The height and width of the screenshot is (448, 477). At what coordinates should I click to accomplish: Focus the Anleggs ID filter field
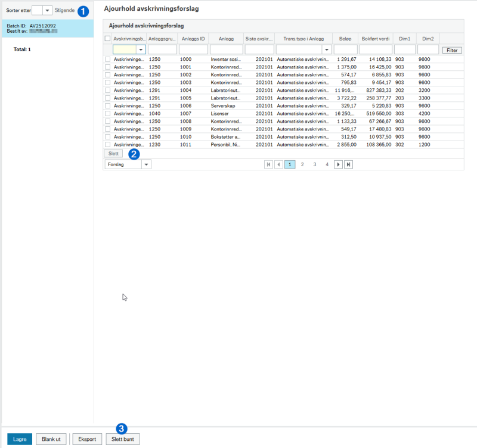pyautogui.click(x=193, y=49)
